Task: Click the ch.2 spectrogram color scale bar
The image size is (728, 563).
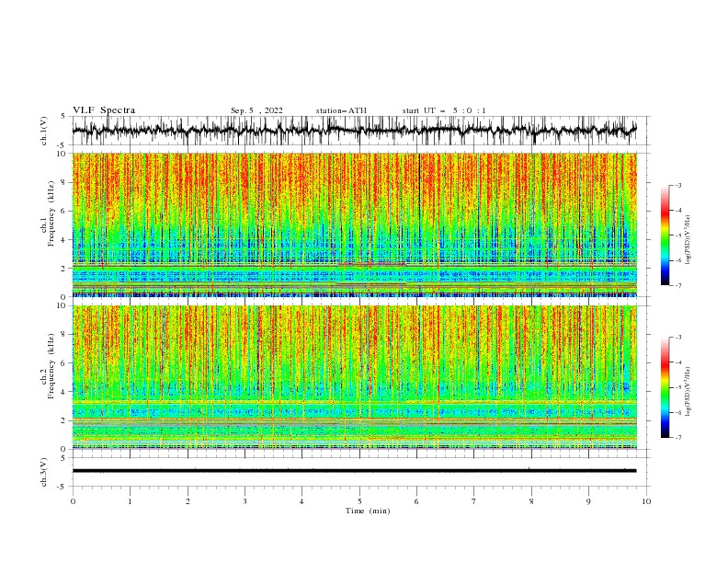Action: tap(665, 387)
